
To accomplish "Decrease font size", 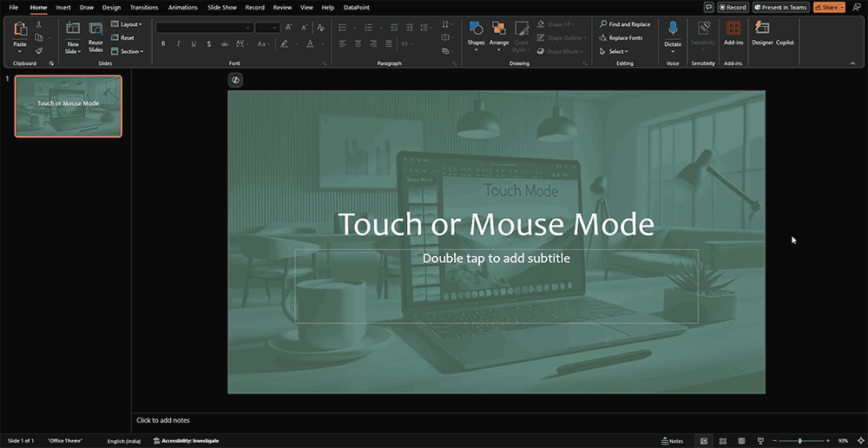I will click(304, 27).
